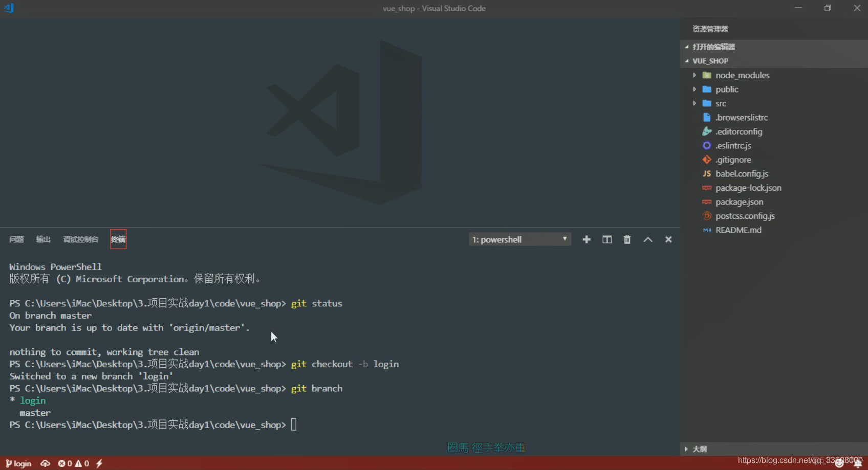Click the markdown icon beside README.md
The height and width of the screenshot is (470, 868).
[707, 230]
